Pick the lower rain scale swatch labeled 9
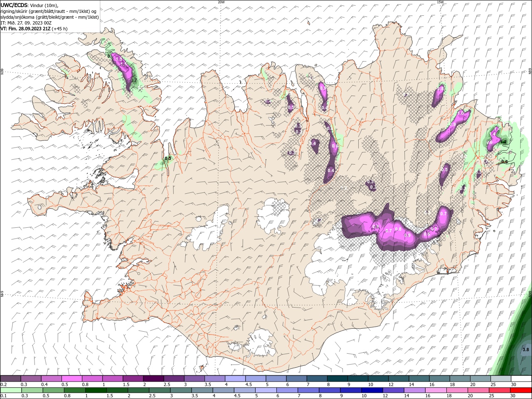Image resolution: width=532 pixels, height=399 pixels. click(351, 390)
